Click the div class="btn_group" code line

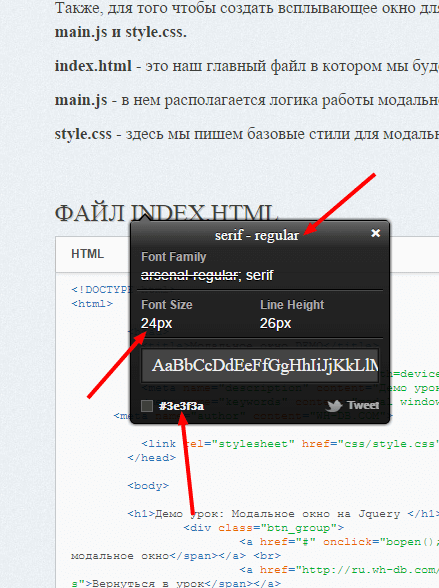(x=264, y=528)
